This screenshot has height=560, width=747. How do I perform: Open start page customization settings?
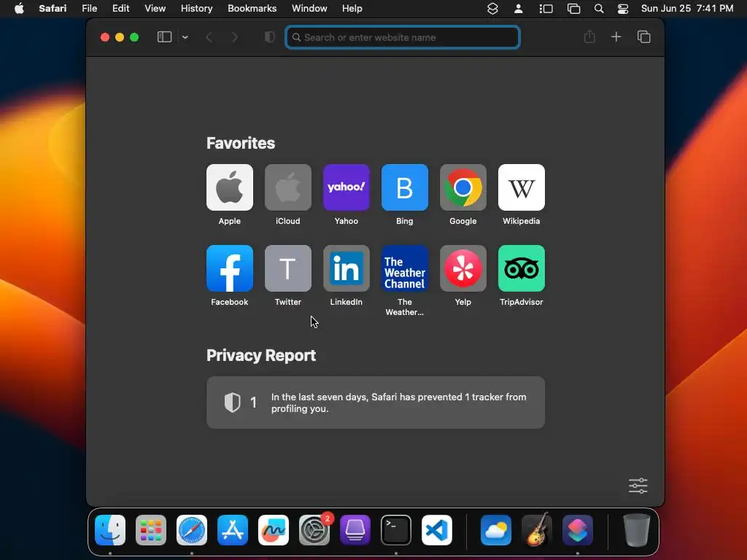coord(638,486)
